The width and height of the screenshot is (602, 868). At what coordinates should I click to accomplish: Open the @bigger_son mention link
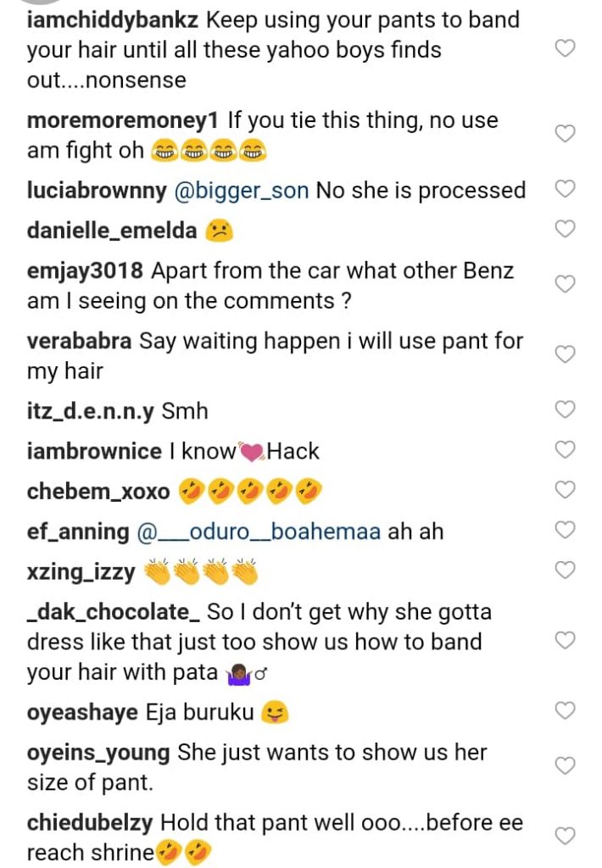click(x=241, y=191)
